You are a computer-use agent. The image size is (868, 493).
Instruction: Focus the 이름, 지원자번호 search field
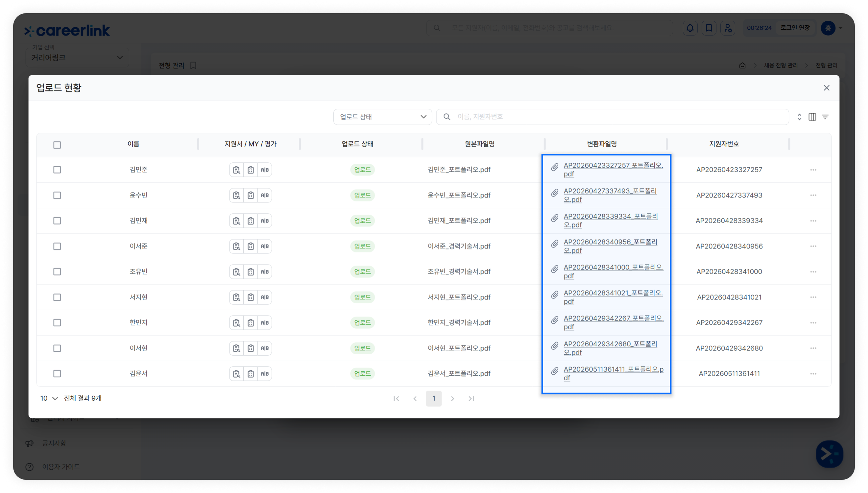(x=612, y=117)
